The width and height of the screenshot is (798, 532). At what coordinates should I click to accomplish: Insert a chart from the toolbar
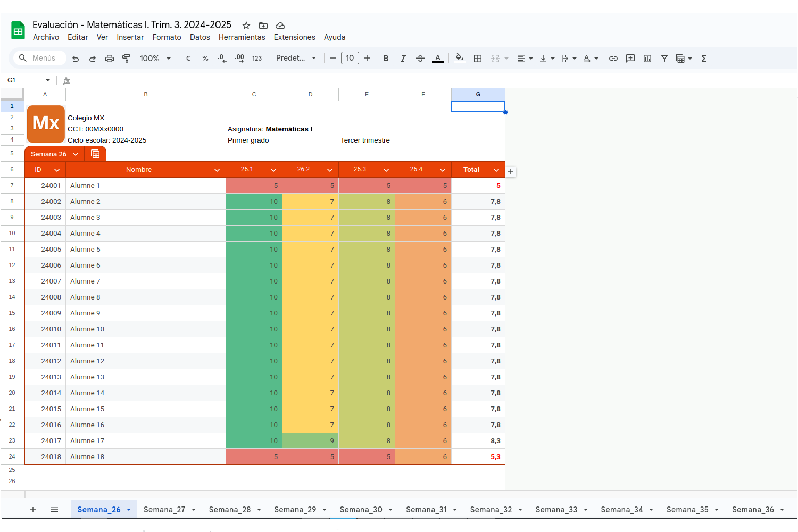click(x=647, y=59)
